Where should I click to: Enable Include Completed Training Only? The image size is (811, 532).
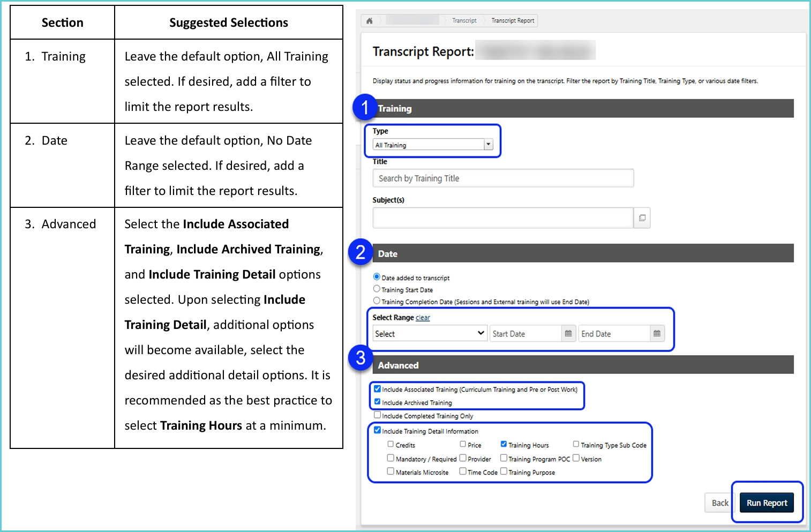click(x=377, y=415)
